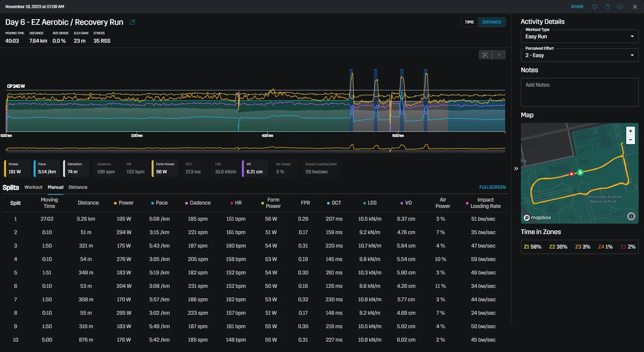Click the scissors trim tool
This screenshot has height=352, width=644.
pos(485,55)
